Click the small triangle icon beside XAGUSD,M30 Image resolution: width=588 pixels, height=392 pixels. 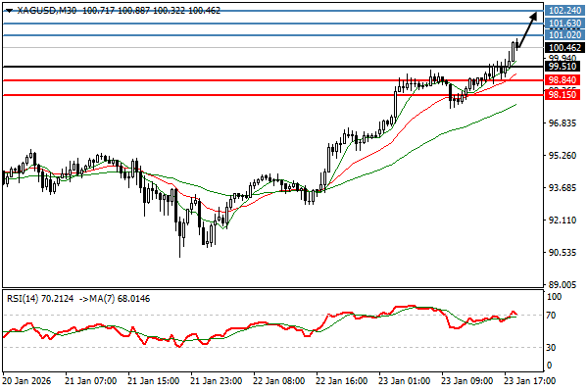[9, 9]
